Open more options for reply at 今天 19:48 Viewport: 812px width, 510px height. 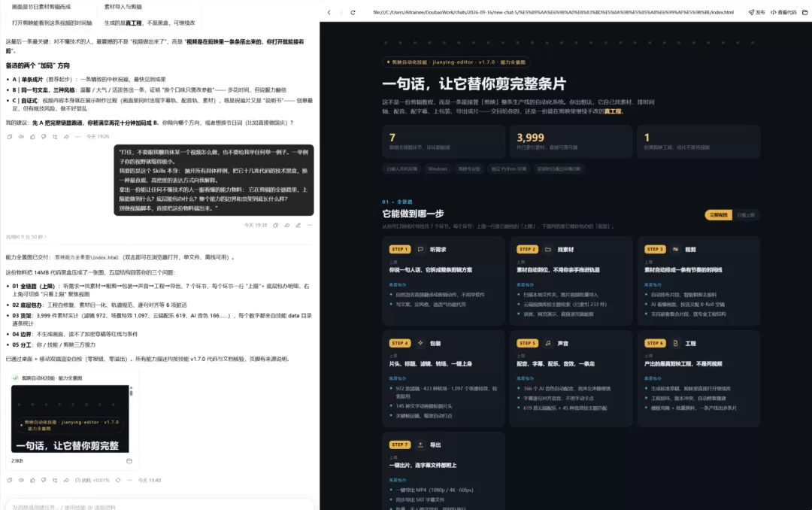pyautogui.click(x=129, y=481)
